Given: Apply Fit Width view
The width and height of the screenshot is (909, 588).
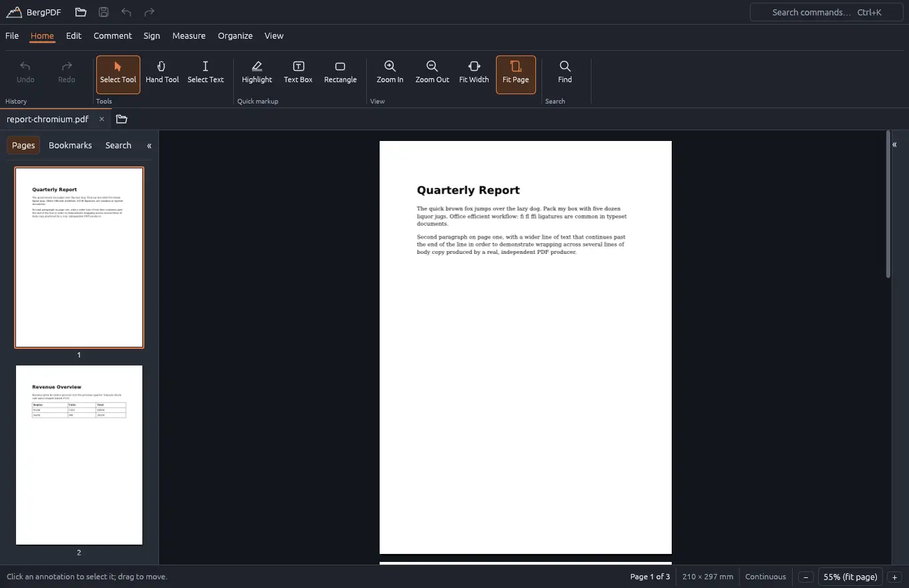Looking at the screenshot, I should pos(474,74).
